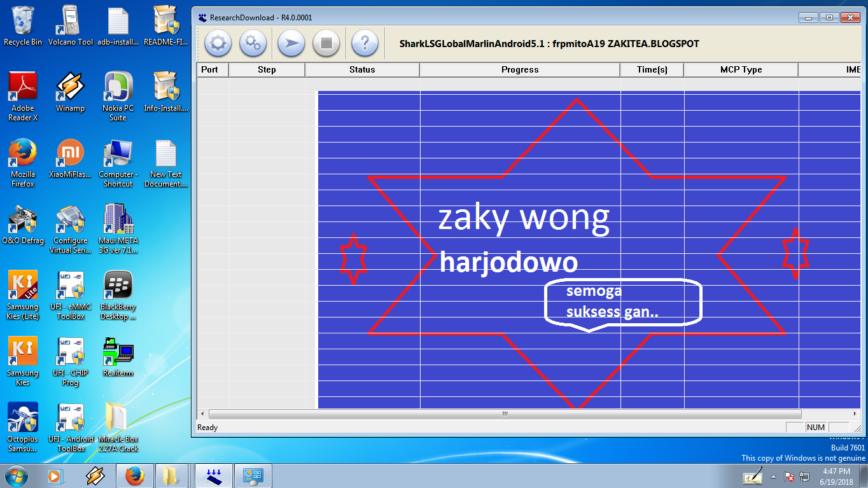This screenshot has height=488, width=868.
Task: Select the Time(s) column header
Action: point(652,69)
